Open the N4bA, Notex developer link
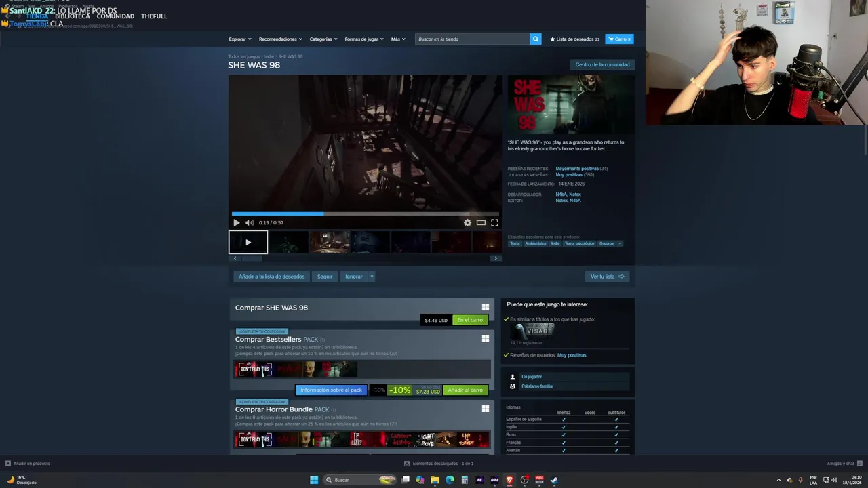 click(568, 195)
